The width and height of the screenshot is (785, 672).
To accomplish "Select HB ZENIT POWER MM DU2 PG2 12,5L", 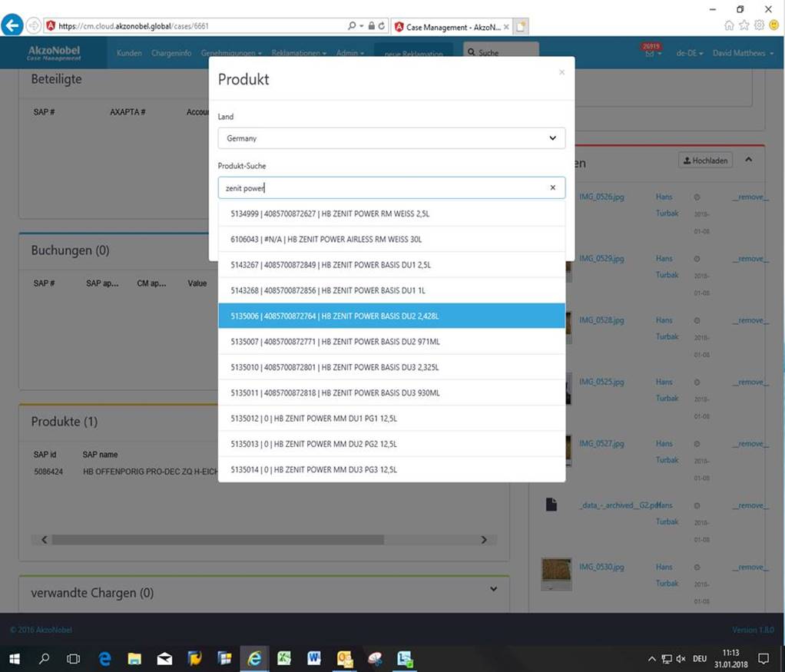I will [392, 444].
